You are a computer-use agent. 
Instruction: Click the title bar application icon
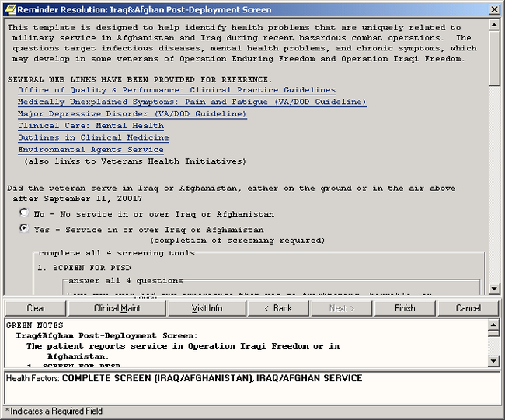coord(9,9)
